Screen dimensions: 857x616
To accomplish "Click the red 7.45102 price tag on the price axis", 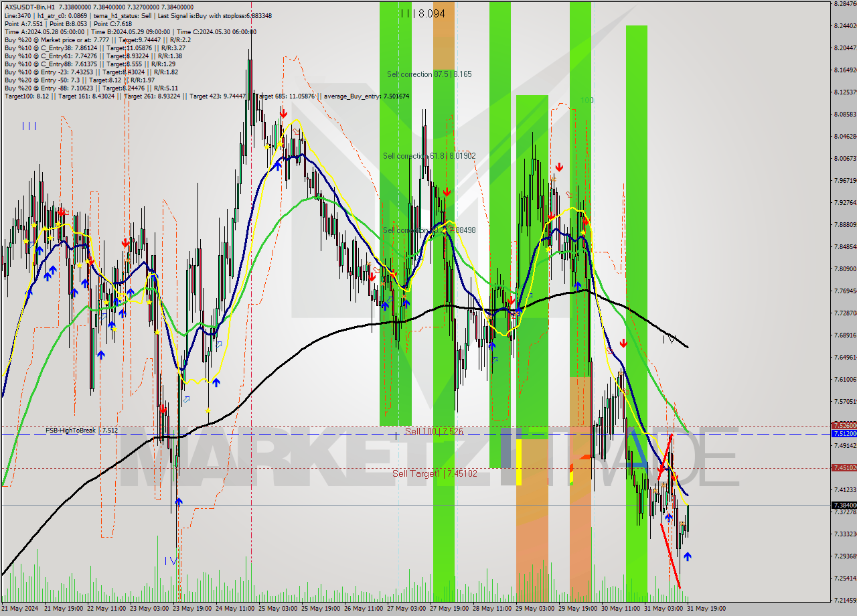I will pyautogui.click(x=844, y=468).
